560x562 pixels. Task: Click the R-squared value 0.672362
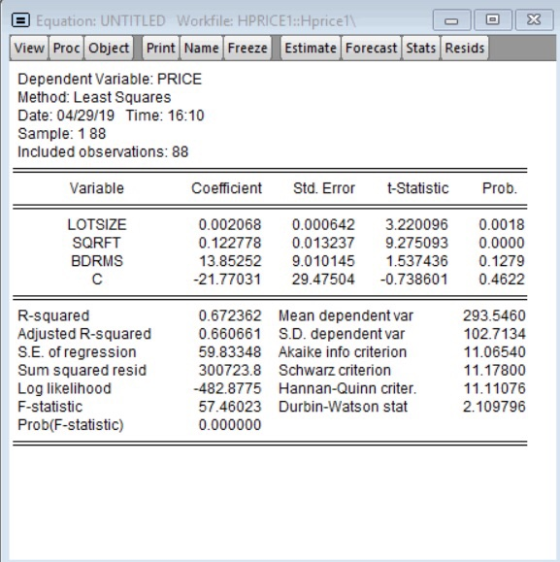pyautogui.click(x=230, y=316)
